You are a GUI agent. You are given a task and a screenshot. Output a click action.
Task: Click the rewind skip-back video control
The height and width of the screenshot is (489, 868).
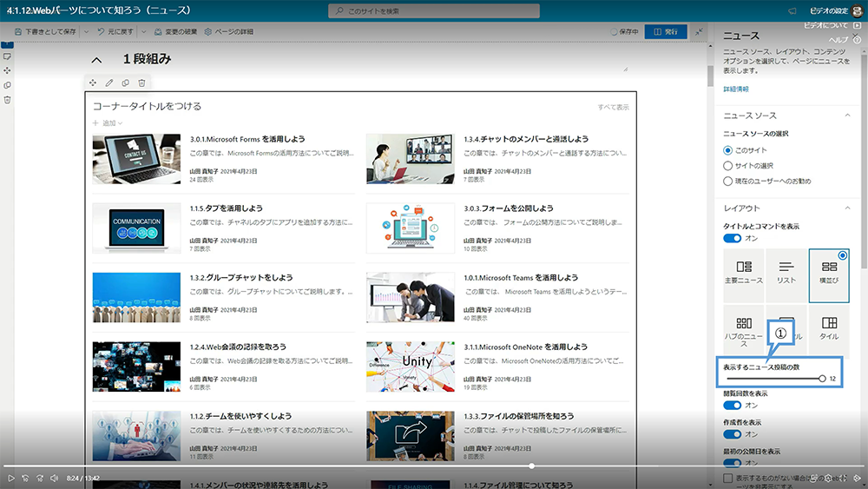click(x=25, y=478)
